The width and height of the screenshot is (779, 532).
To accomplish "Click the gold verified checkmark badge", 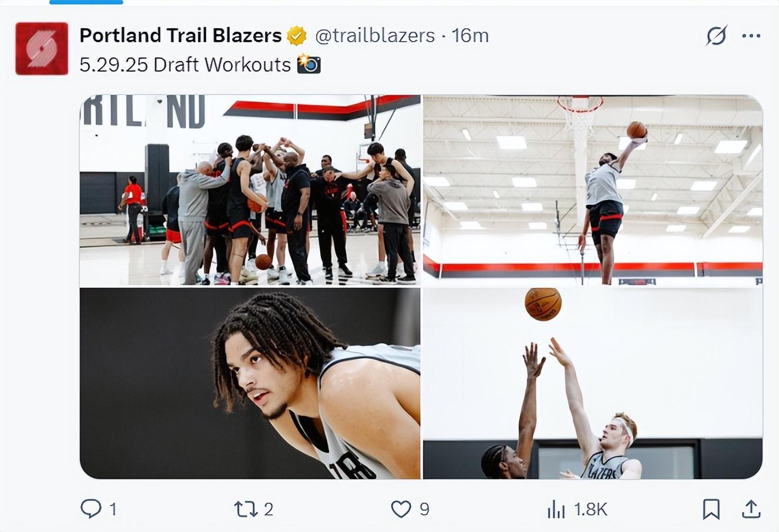I will click(297, 36).
